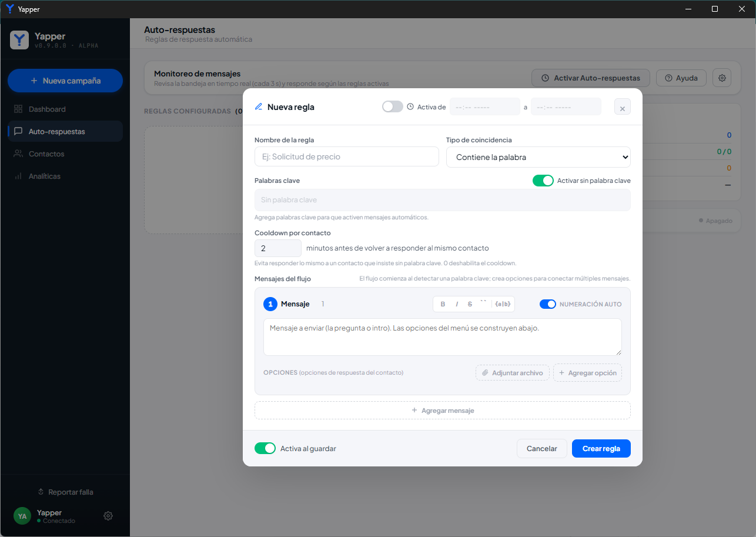Insert monospace backticks formatting
The height and width of the screenshot is (537, 756).
click(484, 304)
